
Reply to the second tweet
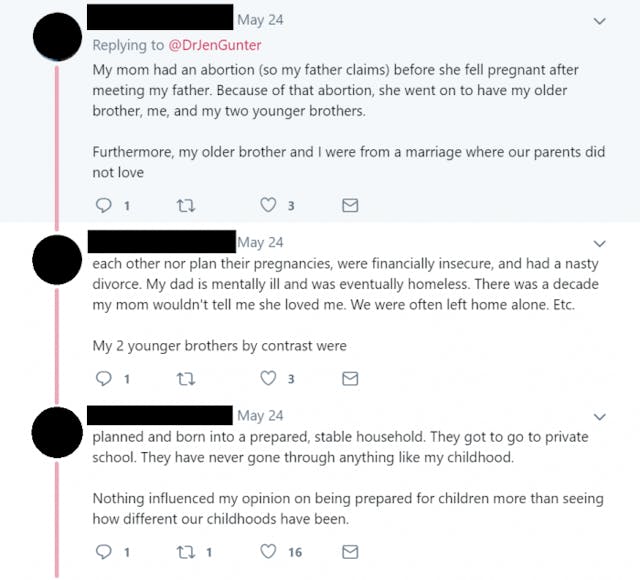pos(105,379)
